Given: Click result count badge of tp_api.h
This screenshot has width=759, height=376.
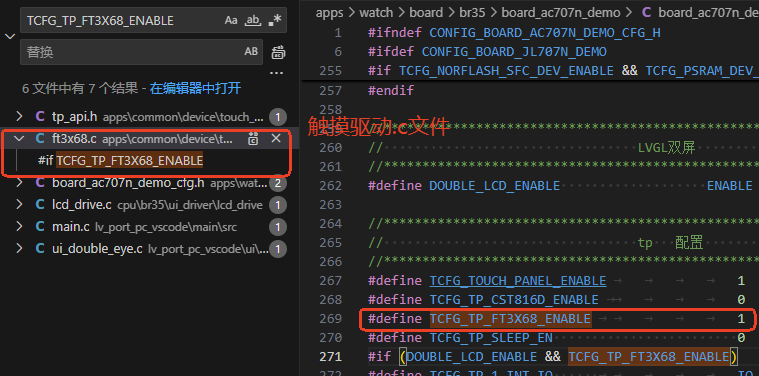Looking at the screenshot, I should (x=278, y=117).
